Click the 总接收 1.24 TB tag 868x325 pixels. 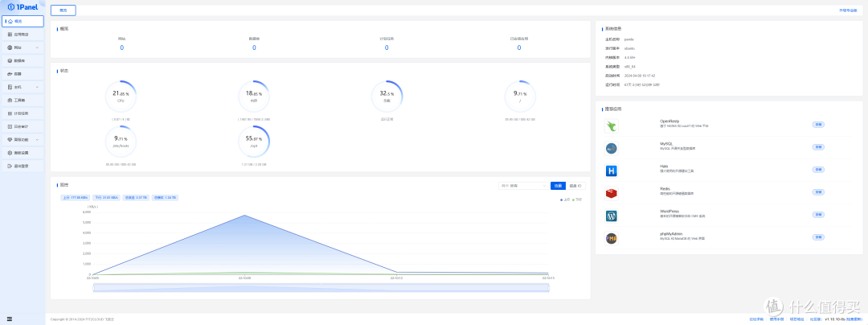click(x=166, y=197)
